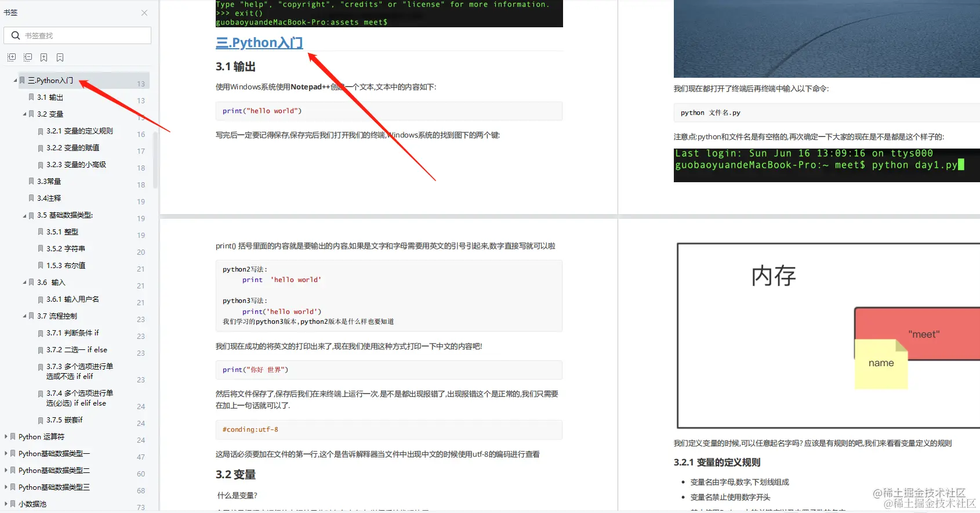Expand the Python 运算符 bookmark node

click(x=6, y=437)
